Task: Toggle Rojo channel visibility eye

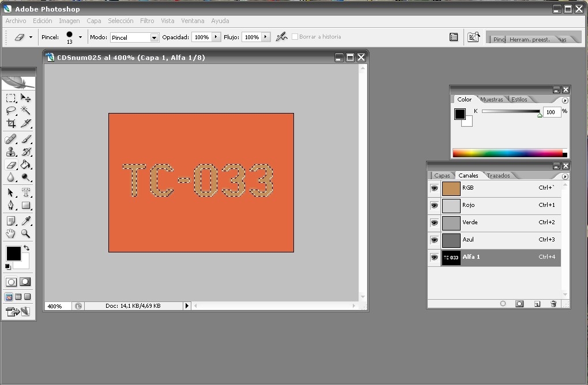Action: click(434, 205)
